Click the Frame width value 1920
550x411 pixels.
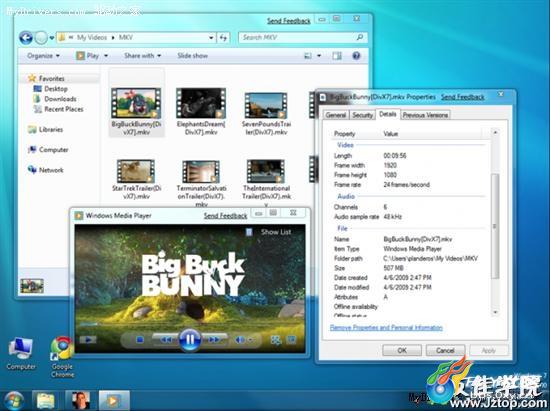(390, 165)
